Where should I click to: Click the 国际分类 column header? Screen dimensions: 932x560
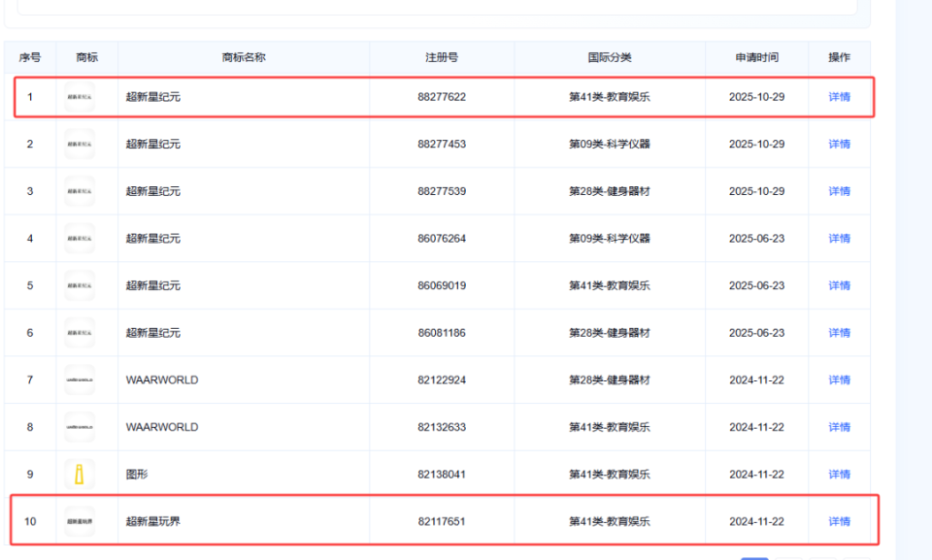pyautogui.click(x=610, y=57)
